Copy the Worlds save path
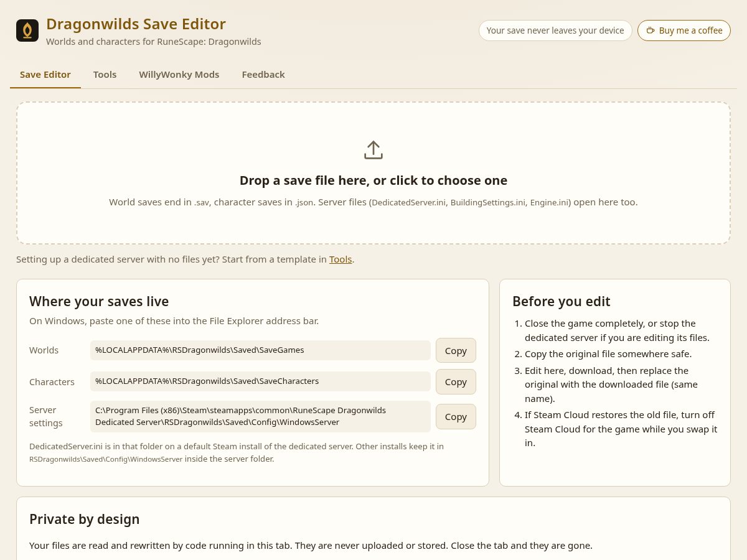Screen dimensions: 747x560 click(456, 350)
